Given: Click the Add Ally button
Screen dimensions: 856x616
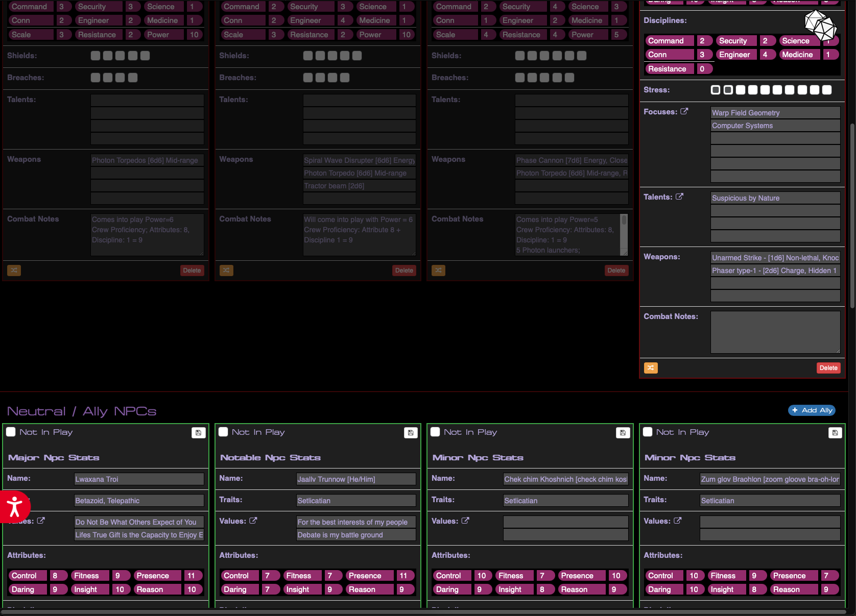Looking at the screenshot, I should point(812,410).
